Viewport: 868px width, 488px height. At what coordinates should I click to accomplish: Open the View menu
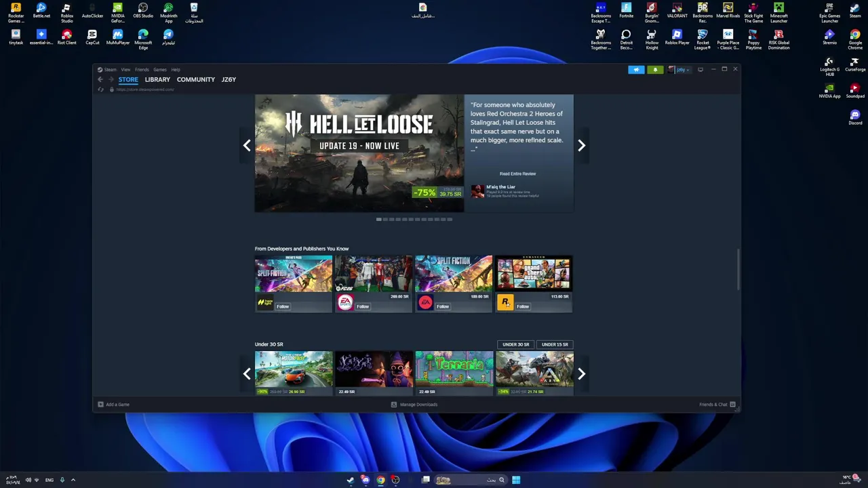[125, 69]
